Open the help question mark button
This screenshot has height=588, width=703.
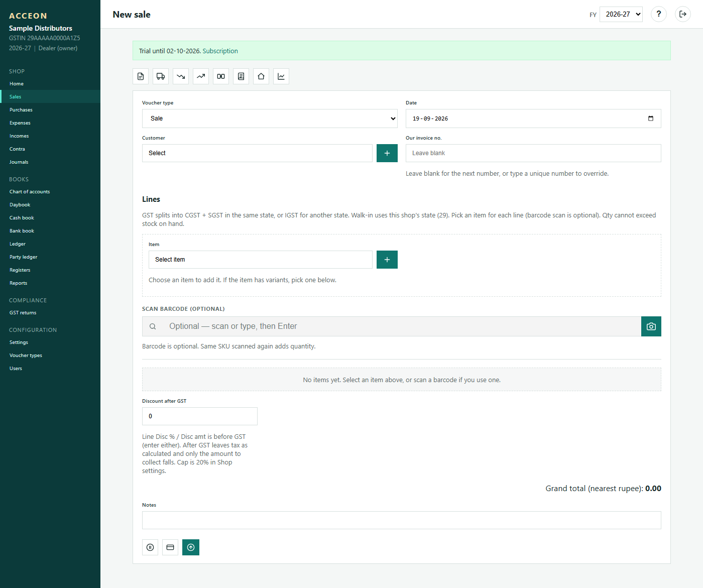click(x=659, y=14)
